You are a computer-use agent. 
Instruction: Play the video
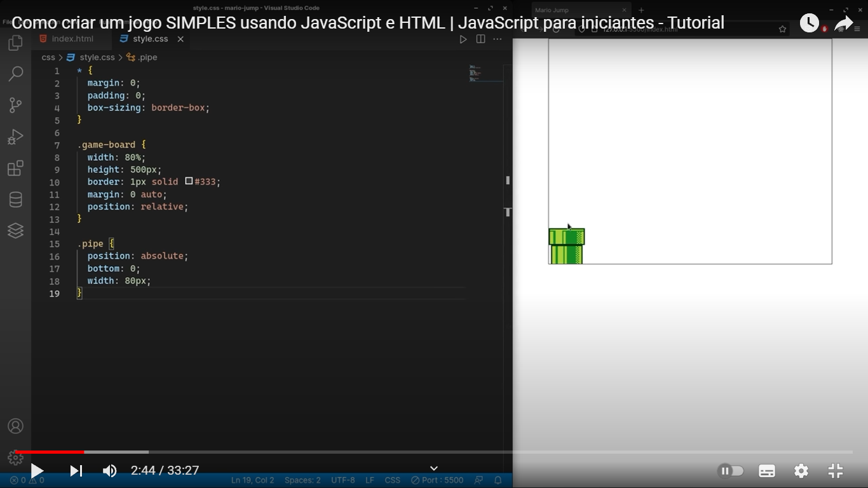pos(37,471)
